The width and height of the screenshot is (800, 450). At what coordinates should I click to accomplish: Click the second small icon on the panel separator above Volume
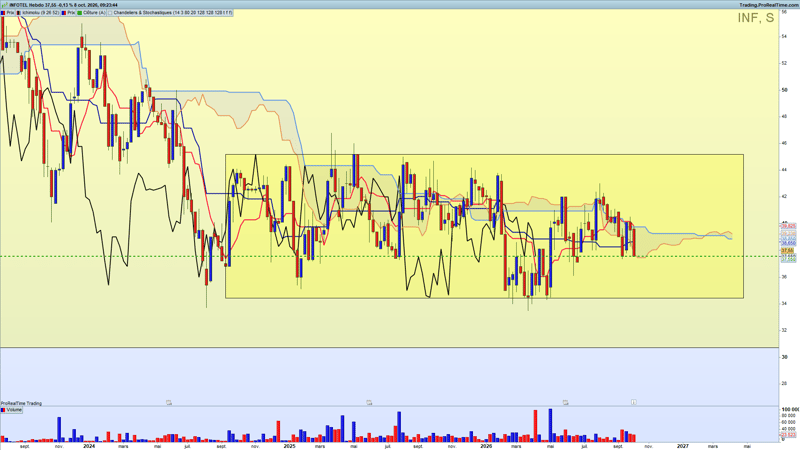369,403
